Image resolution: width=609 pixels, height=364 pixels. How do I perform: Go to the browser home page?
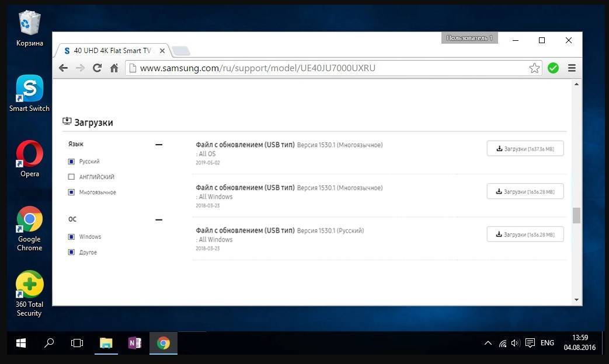114,68
